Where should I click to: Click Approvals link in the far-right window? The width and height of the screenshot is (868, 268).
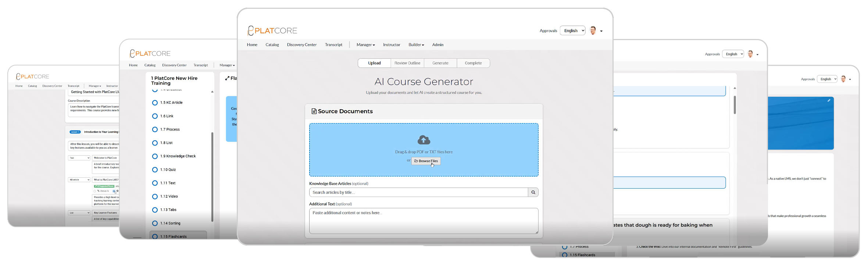pos(808,79)
